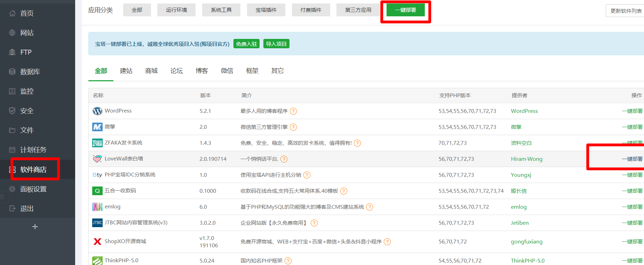Switch to the 建站 tab
Screen dimensions: 644x265
point(126,71)
